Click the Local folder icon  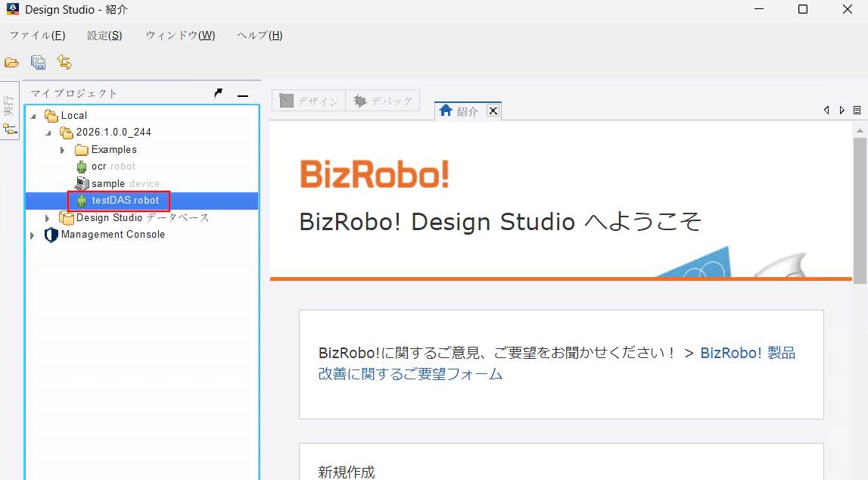coord(51,115)
